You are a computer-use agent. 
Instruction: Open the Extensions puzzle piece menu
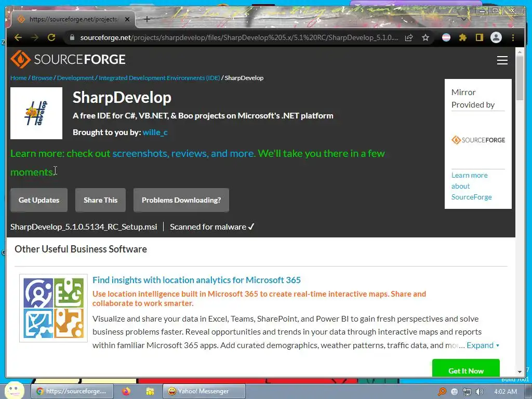pyautogui.click(x=463, y=37)
